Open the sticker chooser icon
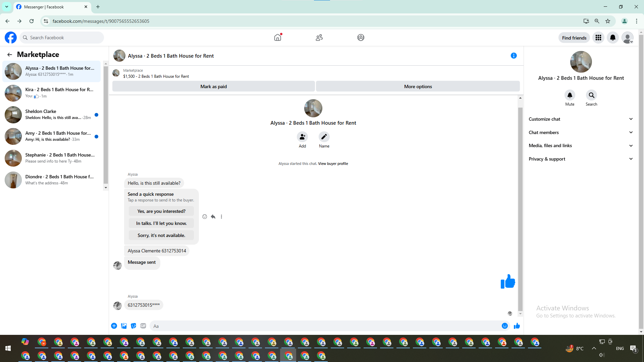 click(x=133, y=326)
